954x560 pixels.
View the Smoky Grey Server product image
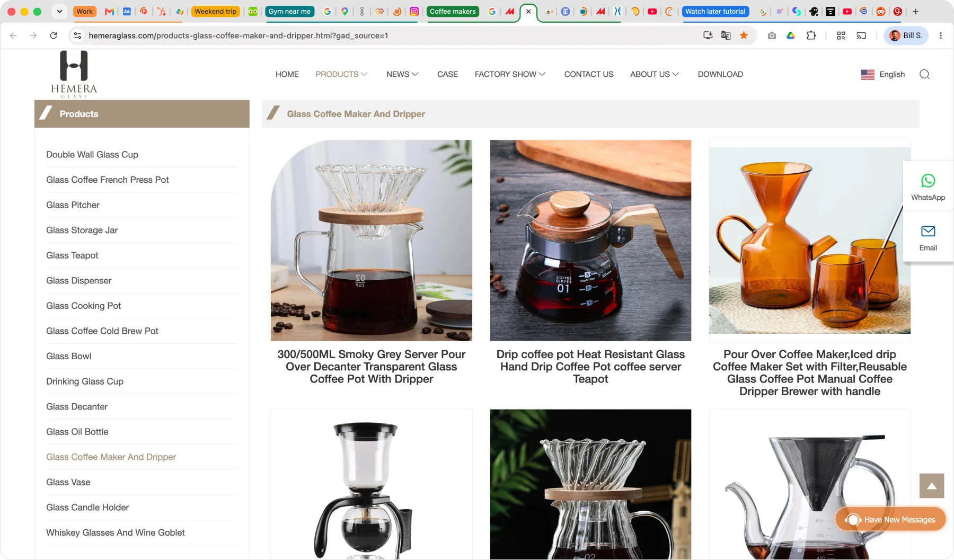[x=372, y=241]
